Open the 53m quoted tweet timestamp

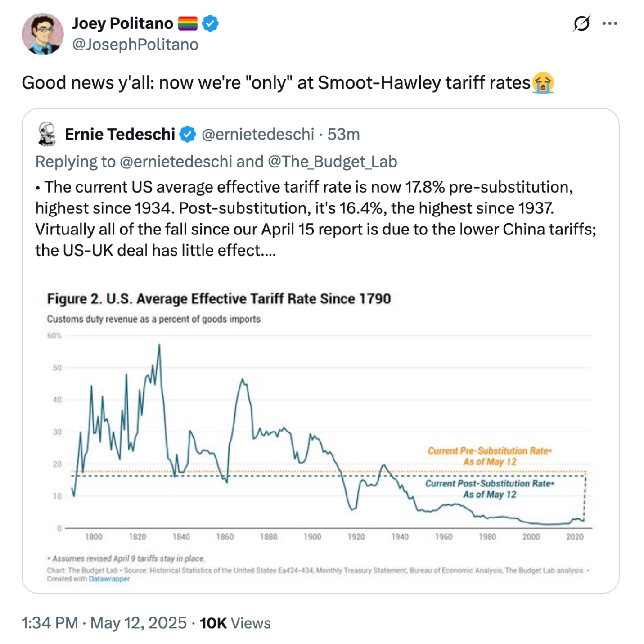click(343, 134)
